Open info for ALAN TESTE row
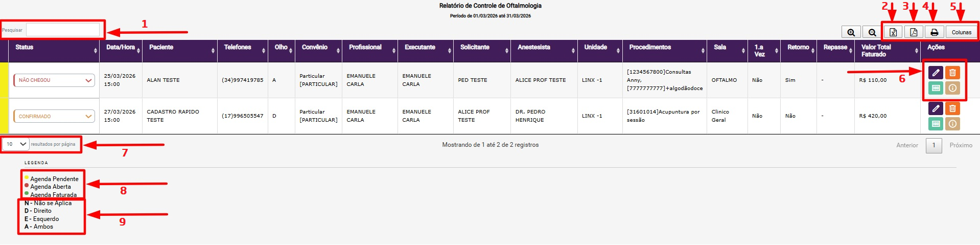The width and height of the screenshot is (980, 245). 952,88
